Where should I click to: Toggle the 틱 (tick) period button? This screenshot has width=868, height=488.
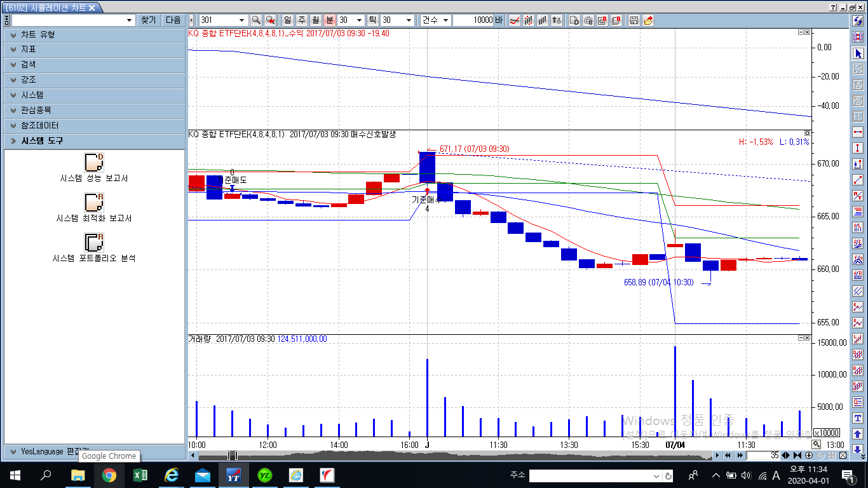tap(372, 20)
